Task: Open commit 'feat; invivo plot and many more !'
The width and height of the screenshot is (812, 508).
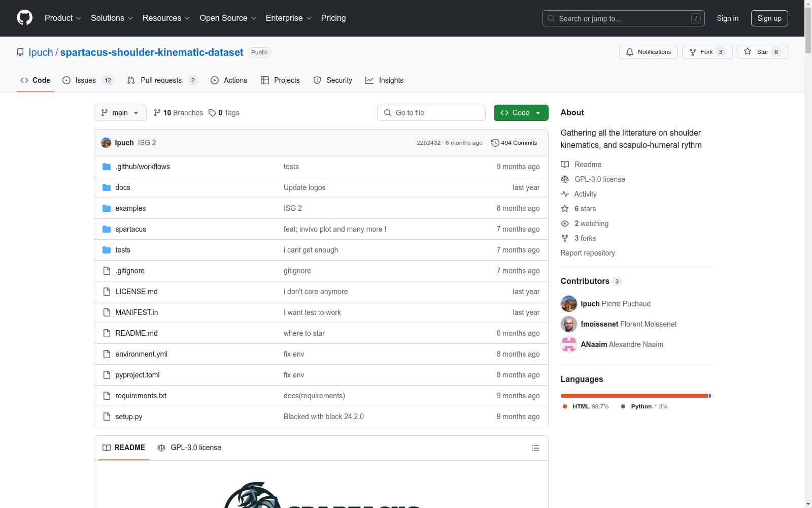Action: [x=335, y=229]
